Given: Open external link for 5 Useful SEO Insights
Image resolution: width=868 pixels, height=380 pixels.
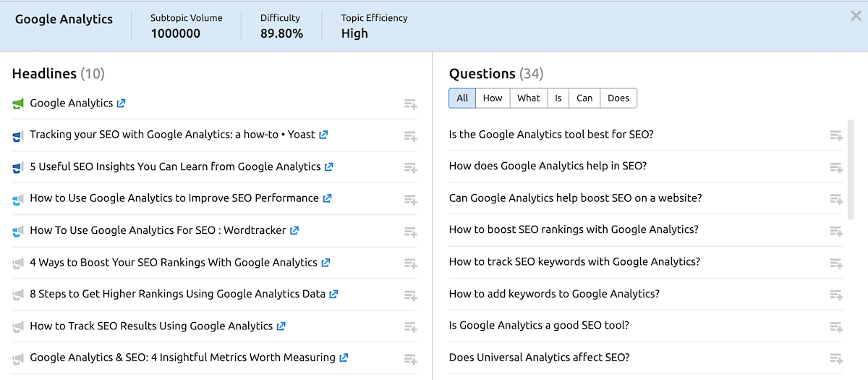Looking at the screenshot, I should [328, 166].
